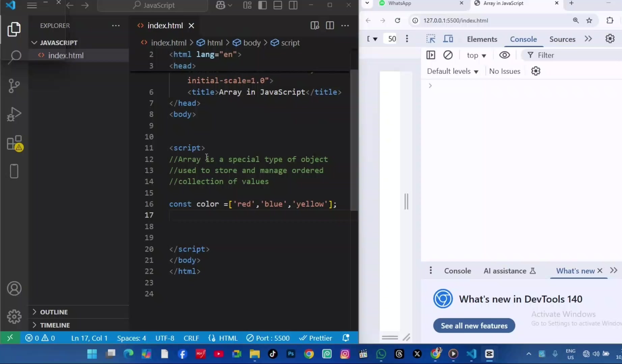This screenshot has width=622, height=364.
Task: Split the index.html editor to the right
Action: (330, 26)
